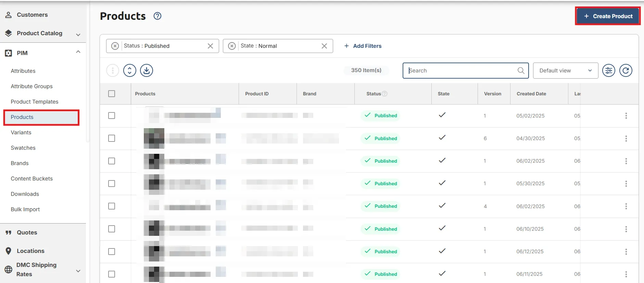The height and width of the screenshot is (283, 644).
Task: Check the box for the 05/30/2025 row
Action: click(x=112, y=184)
